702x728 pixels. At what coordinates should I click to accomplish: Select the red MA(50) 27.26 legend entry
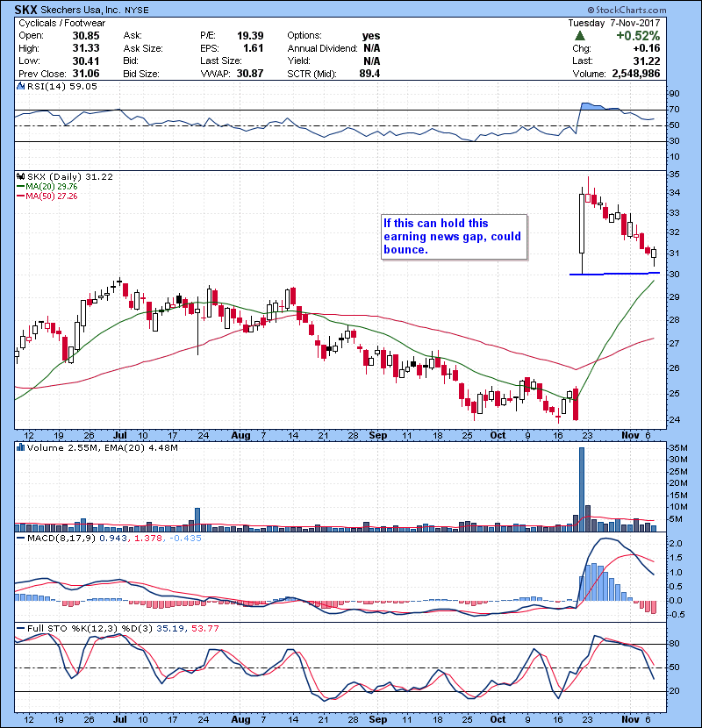47,196
